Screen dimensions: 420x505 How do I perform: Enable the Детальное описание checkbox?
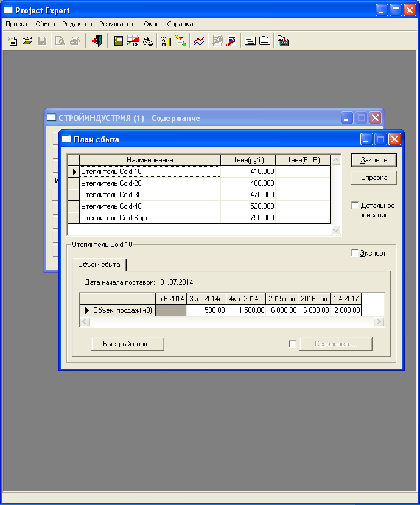(x=355, y=205)
